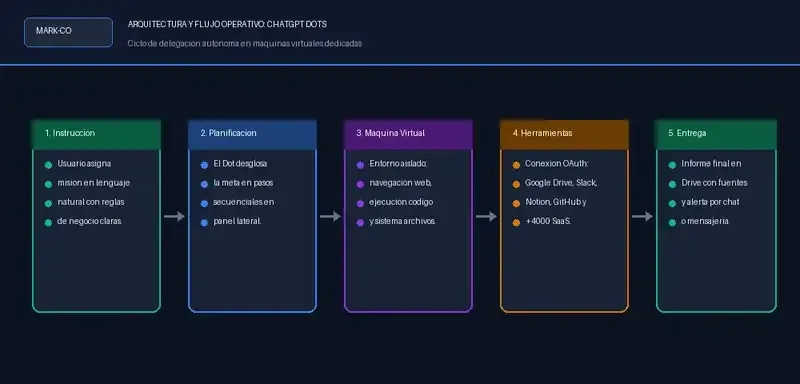Click the blue bullet beside 'El Dot desglosa'
800x384 pixels.
[205, 165]
